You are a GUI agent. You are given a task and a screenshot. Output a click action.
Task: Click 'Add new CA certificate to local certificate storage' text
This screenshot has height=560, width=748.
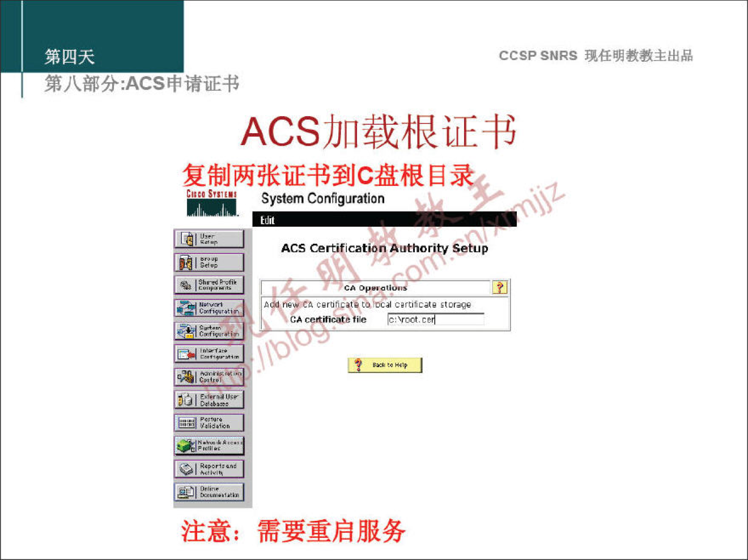coord(367,304)
